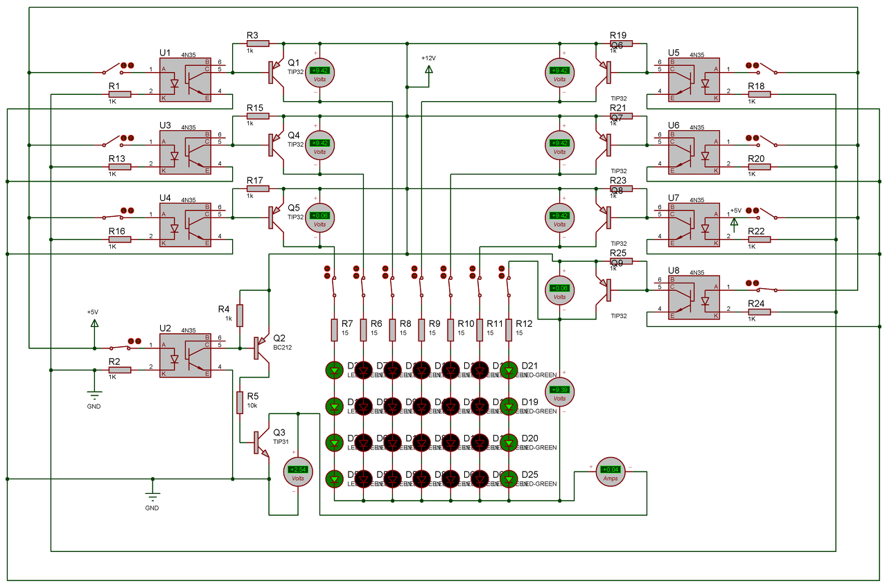
Task: Select the R5 10k resistor
Action: click(240, 402)
